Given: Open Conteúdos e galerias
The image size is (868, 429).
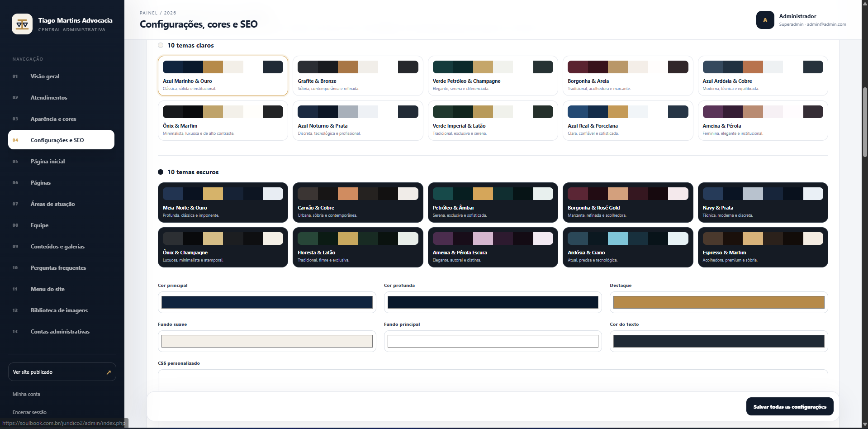Looking at the screenshot, I should point(61,247).
